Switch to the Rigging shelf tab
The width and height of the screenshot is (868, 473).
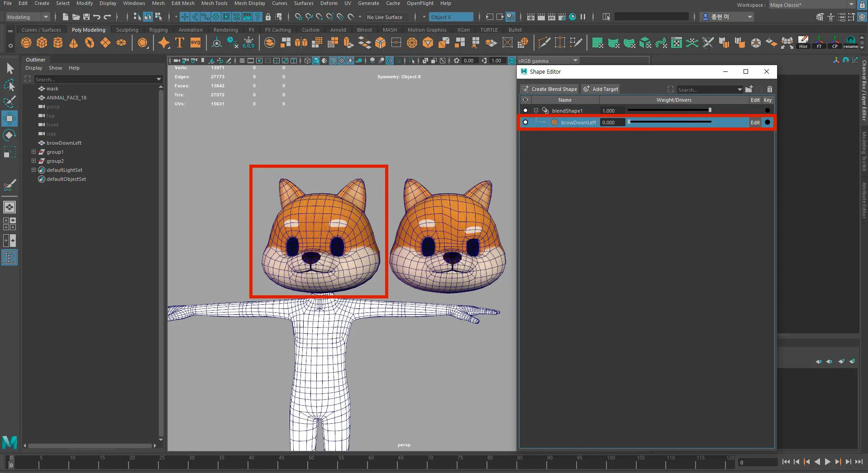pos(158,30)
